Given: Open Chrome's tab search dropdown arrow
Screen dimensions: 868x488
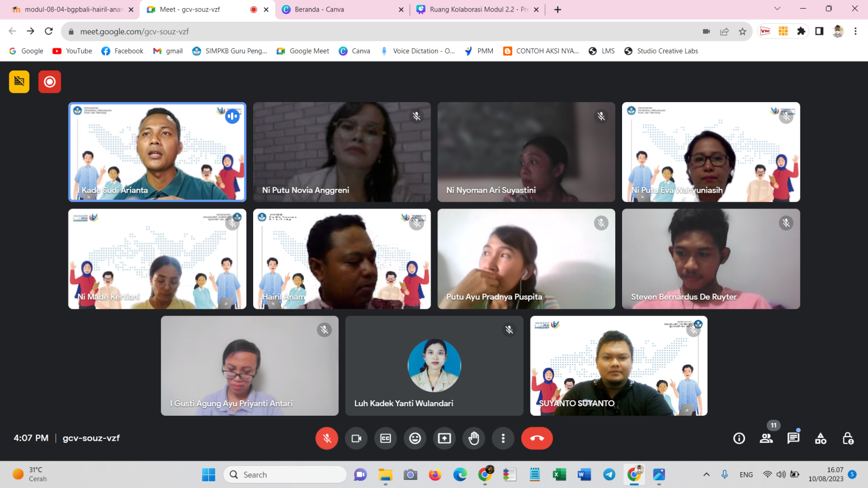Looking at the screenshot, I should (777, 9).
